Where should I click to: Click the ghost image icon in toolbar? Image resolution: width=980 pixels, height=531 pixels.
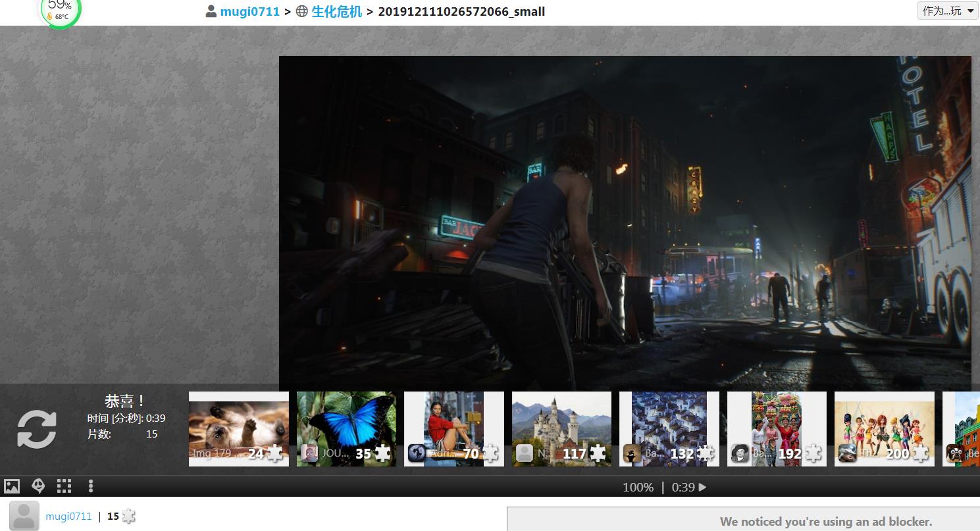coord(39,486)
